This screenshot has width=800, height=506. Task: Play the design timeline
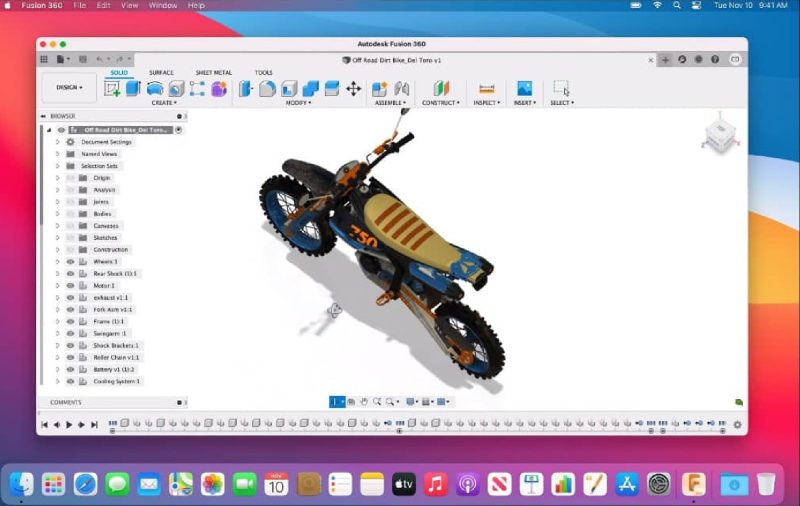click(x=69, y=424)
